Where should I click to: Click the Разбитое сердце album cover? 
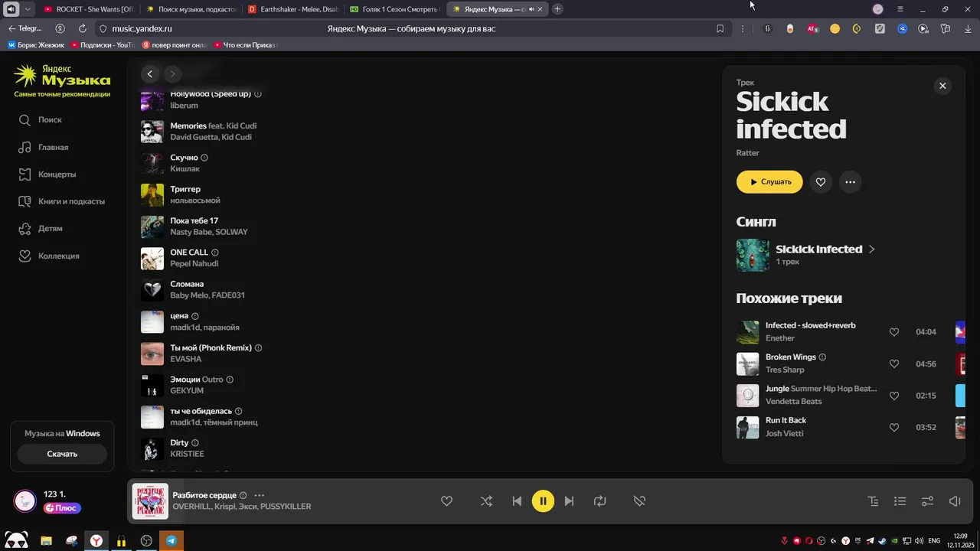click(150, 501)
